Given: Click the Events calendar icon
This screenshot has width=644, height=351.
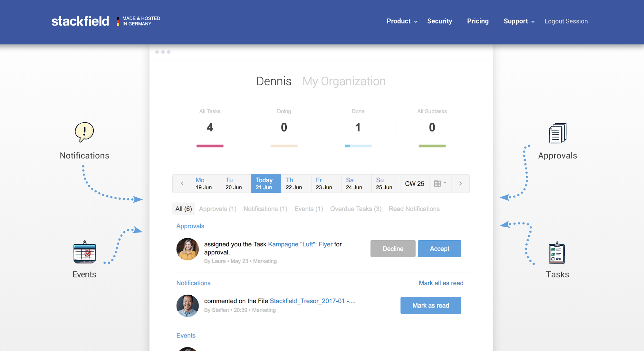Looking at the screenshot, I should 84,252.
